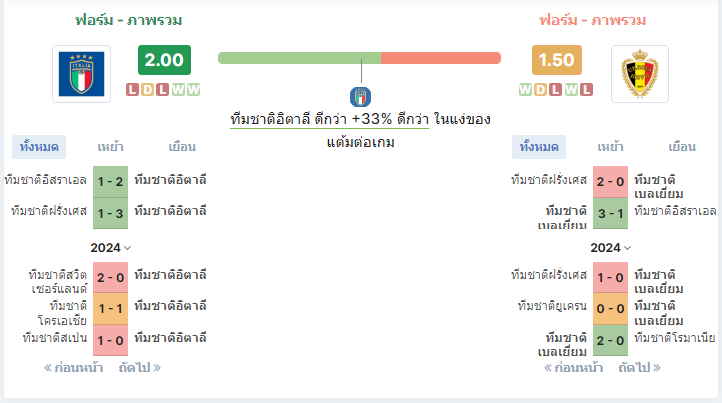Collapse the 2024 section under Italy
Image resolution: width=722 pixels, height=403 pixels.
pos(111,248)
